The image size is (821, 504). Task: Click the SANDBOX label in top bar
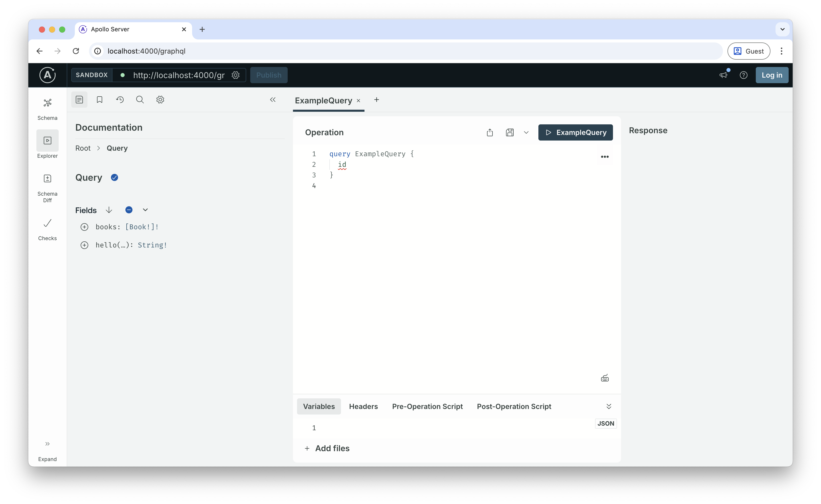pyautogui.click(x=92, y=75)
